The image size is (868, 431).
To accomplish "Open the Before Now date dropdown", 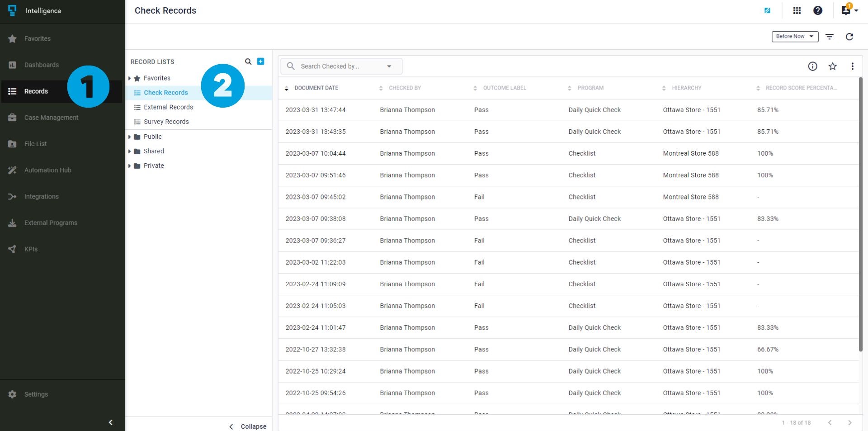I will click(794, 37).
